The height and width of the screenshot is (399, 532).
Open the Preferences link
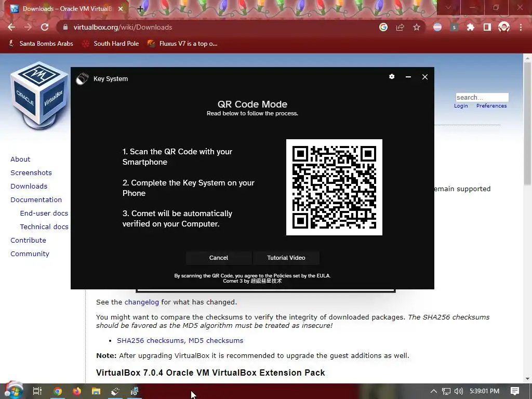[491, 106]
